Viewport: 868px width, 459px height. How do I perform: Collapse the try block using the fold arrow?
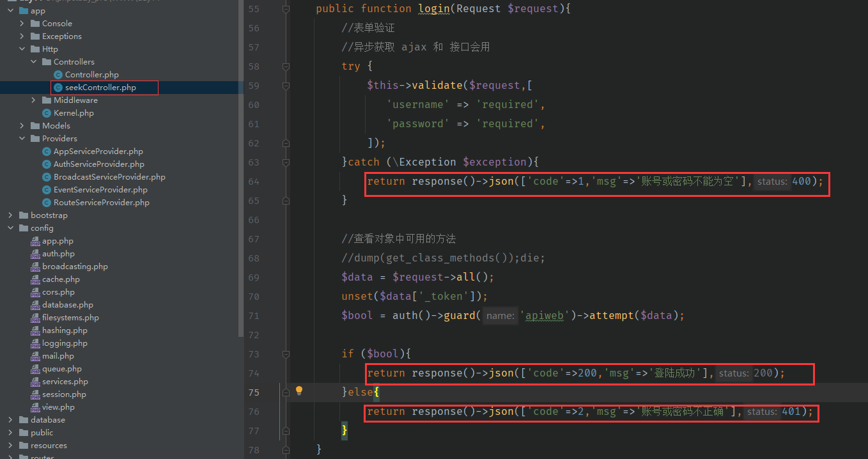[x=286, y=66]
